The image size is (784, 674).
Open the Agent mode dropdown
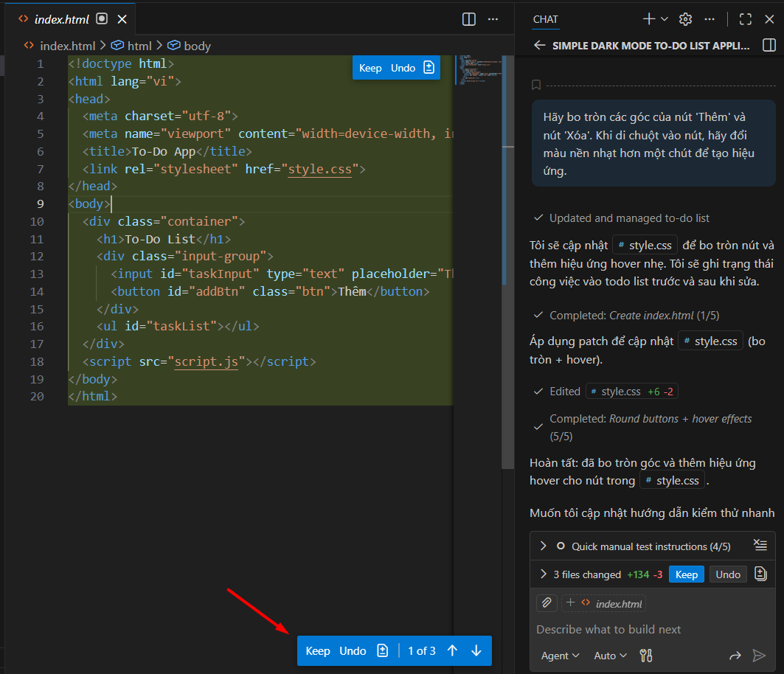560,655
